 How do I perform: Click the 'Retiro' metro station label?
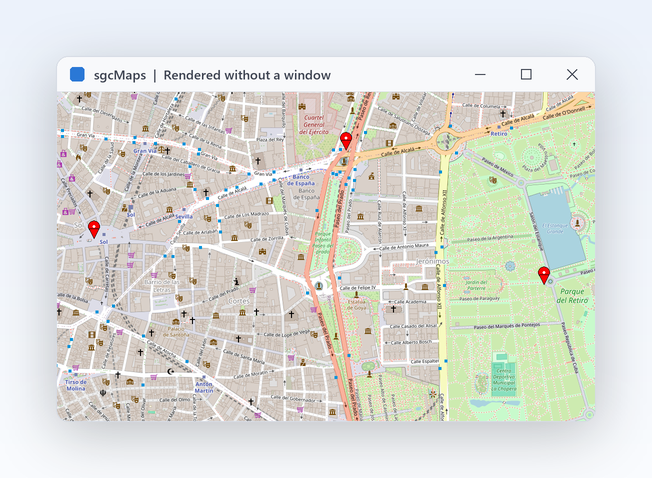[x=499, y=134]
